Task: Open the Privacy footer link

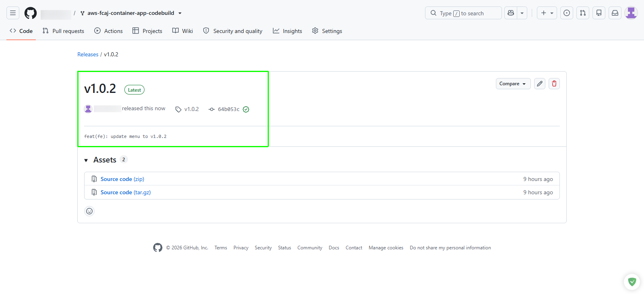Action: coord(241,248)
